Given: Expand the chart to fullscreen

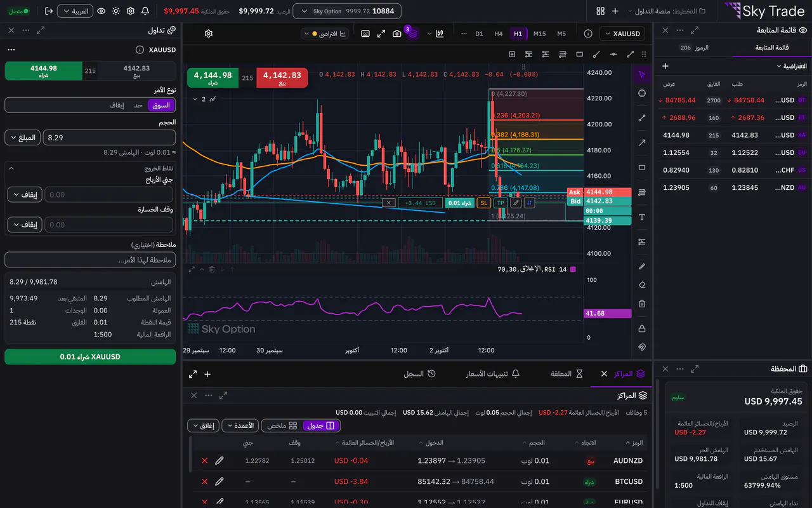Looking at the screenshot, I should pyautogui.click(x=381, y=34).
